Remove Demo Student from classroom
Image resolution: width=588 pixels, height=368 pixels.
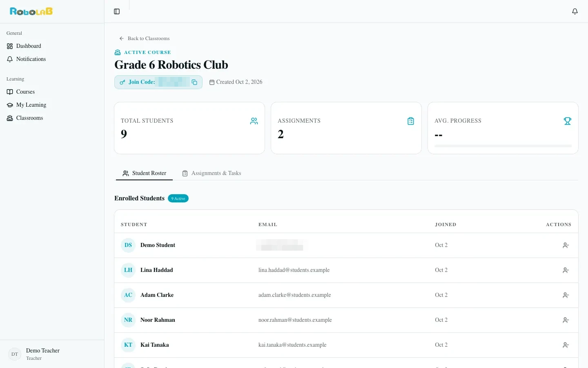pos(566,245)
